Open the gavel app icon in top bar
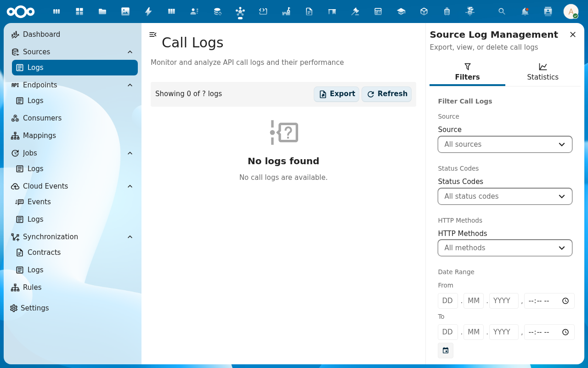Viewport: 588px width, 368px height. click(x=355, y=11)
